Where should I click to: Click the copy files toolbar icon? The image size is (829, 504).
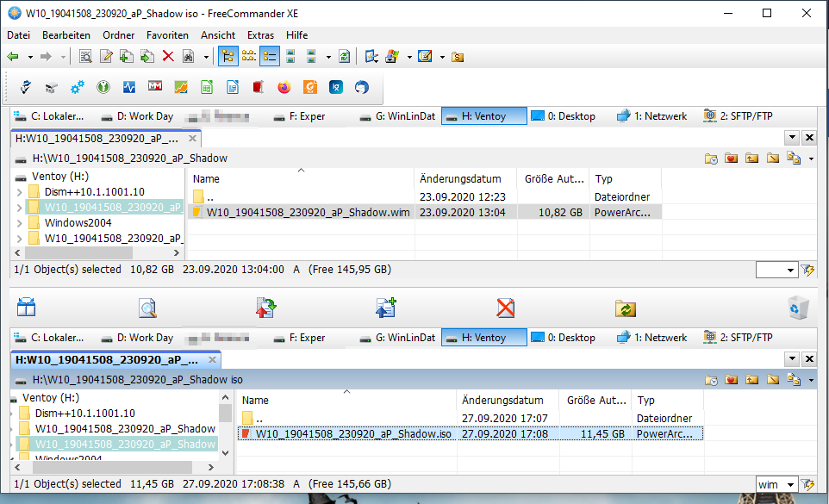click(127, 57)
